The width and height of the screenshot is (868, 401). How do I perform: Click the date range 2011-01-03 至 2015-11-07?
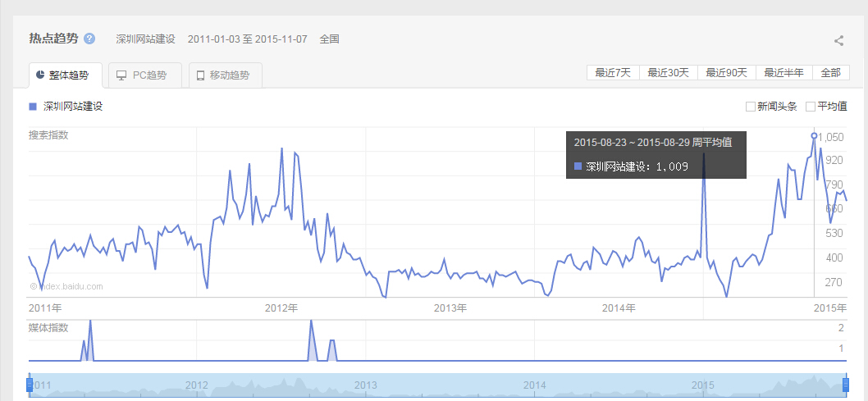click(247, 39)
